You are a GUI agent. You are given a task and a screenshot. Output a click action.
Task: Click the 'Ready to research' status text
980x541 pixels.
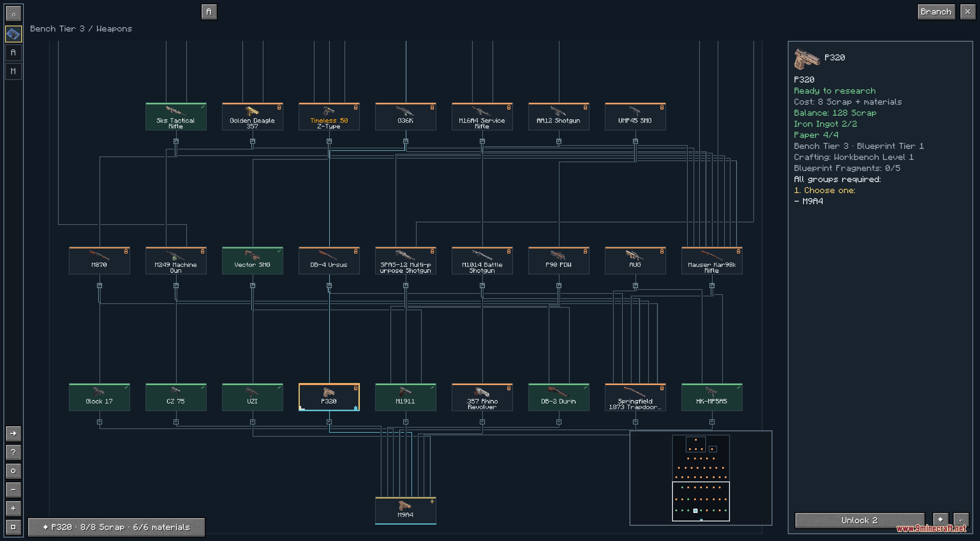[x=835, y=91]
